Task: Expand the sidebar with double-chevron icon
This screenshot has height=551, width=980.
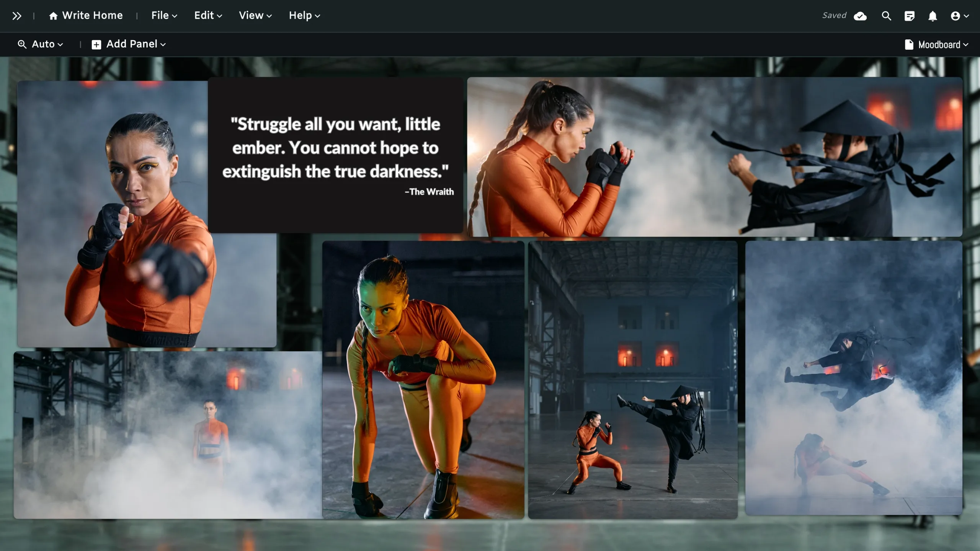Action: 16,16
